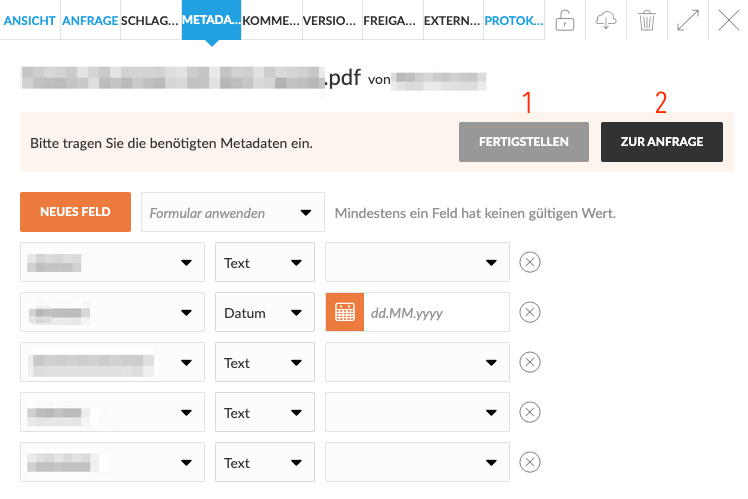Switch to the PROTOK... tab
Image resolution: width=748 pixels, height=499 pixels.
pyautogui.click(x=514, y=21)
